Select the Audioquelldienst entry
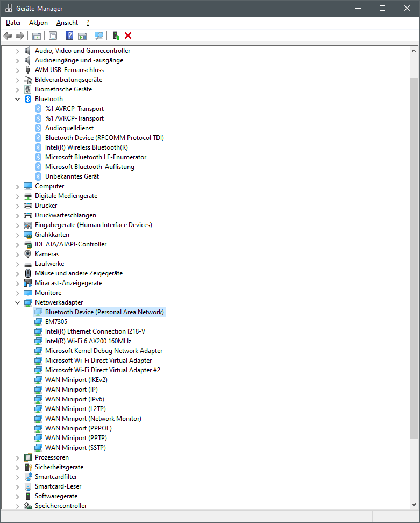420x523 pixels. coord(69,128)
